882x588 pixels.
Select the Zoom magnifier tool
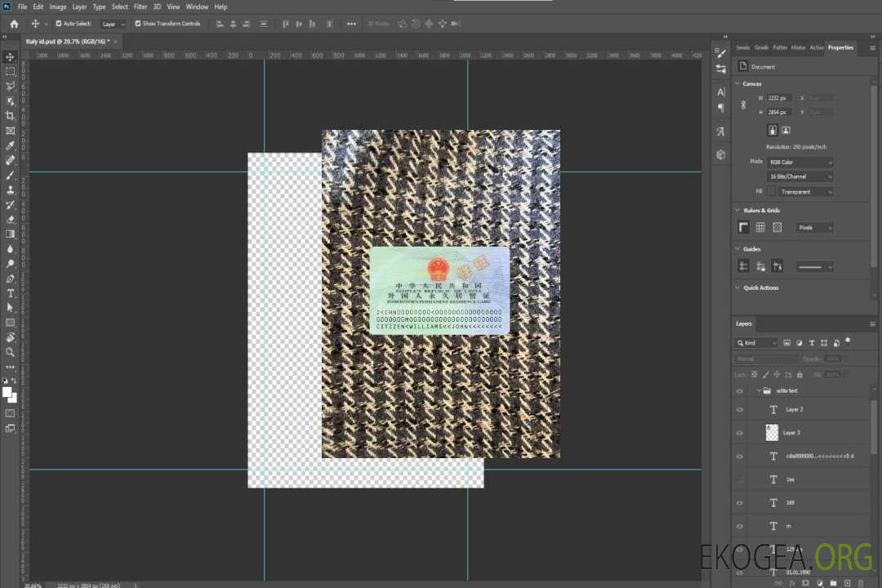pyautogui.click(x=11, y=352)
